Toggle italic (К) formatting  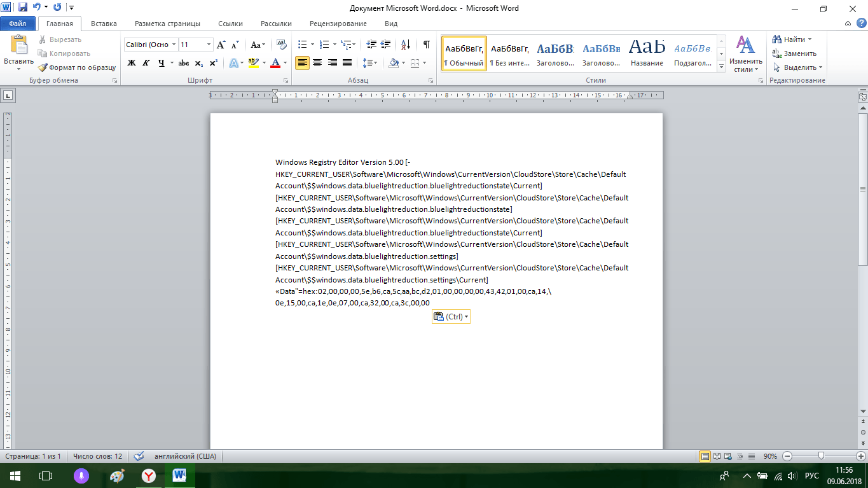[x=146, y=63]
